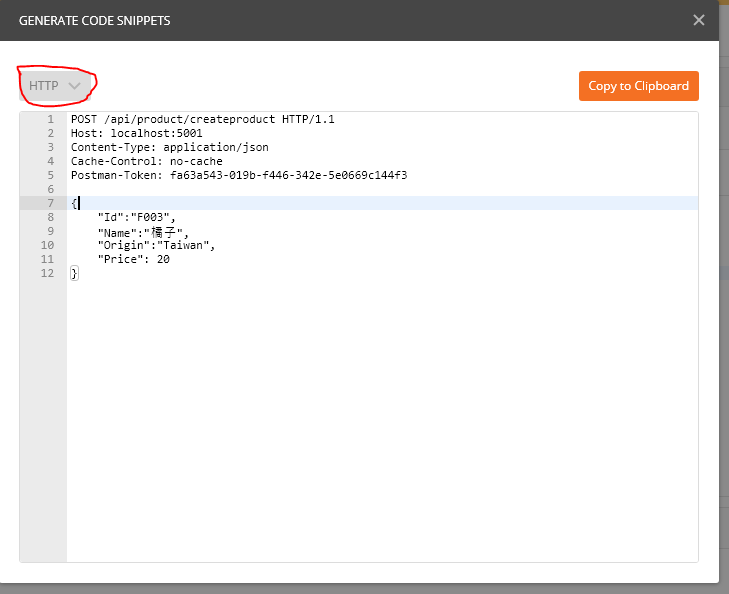Image resolution: width=729 pixels, height=594 pixels.
Task: Click the closing brace on line 12
Action: (x=74, y=273)
